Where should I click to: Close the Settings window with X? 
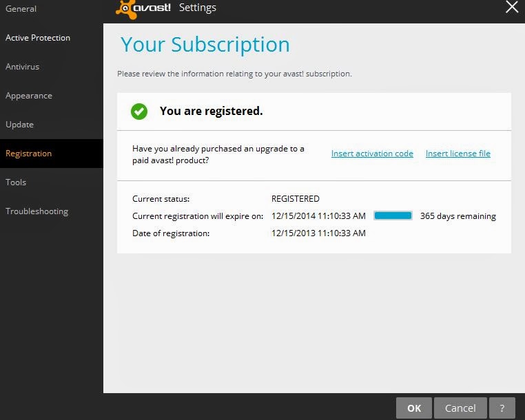(x=512, y=7)
